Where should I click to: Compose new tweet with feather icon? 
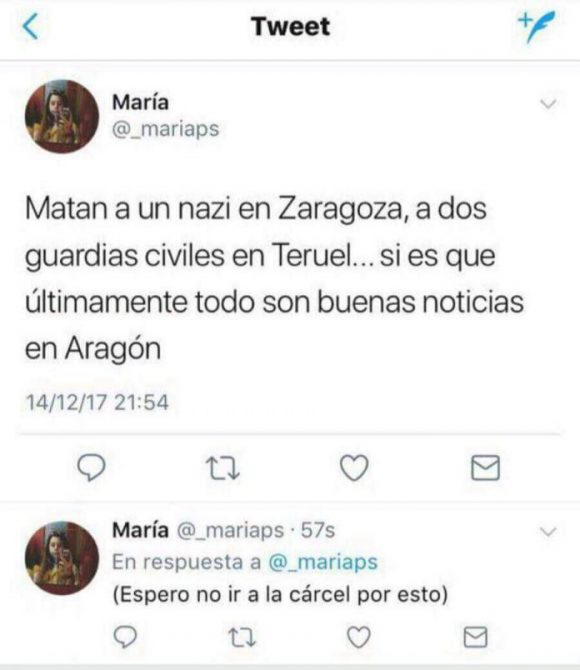537,26
